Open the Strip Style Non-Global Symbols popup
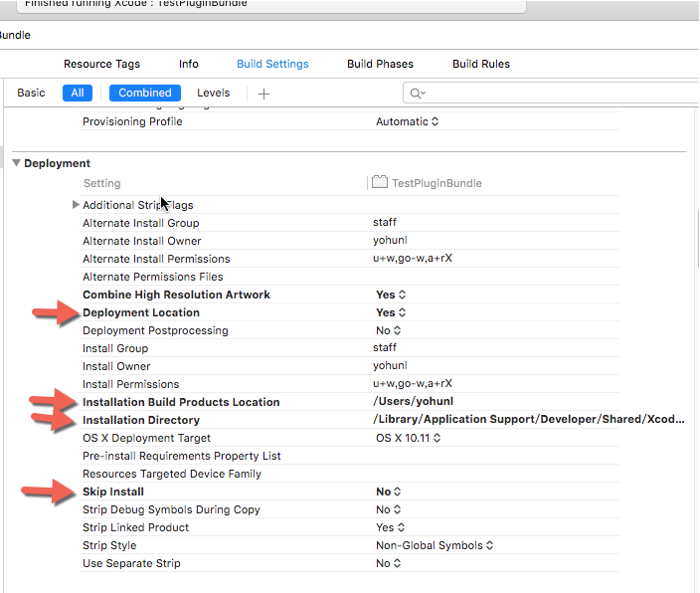 435,545
